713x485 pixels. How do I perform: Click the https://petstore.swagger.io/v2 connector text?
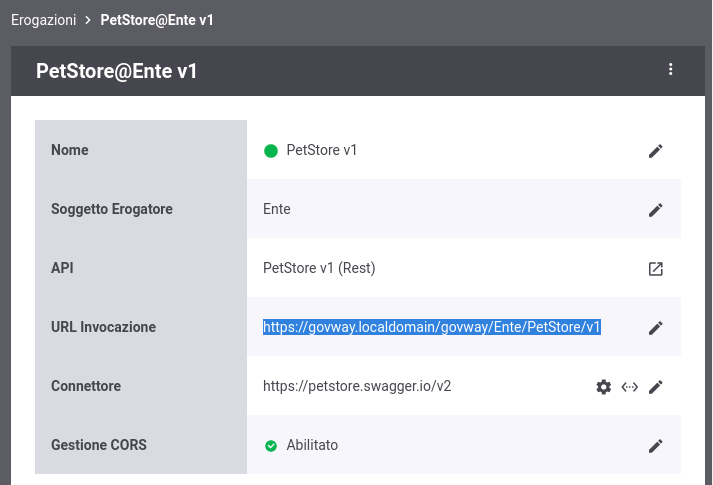[x=357, y=386]
